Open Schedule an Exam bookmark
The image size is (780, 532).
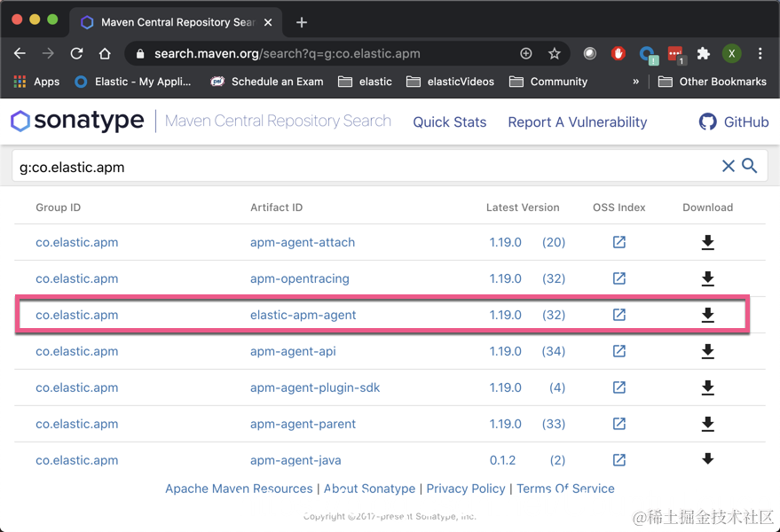[x=267, y=82]
